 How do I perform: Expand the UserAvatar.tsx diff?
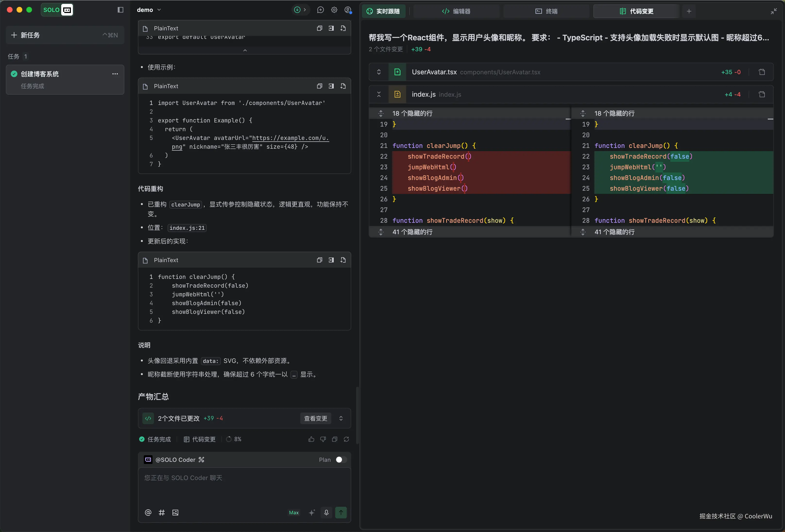point(379,72)
